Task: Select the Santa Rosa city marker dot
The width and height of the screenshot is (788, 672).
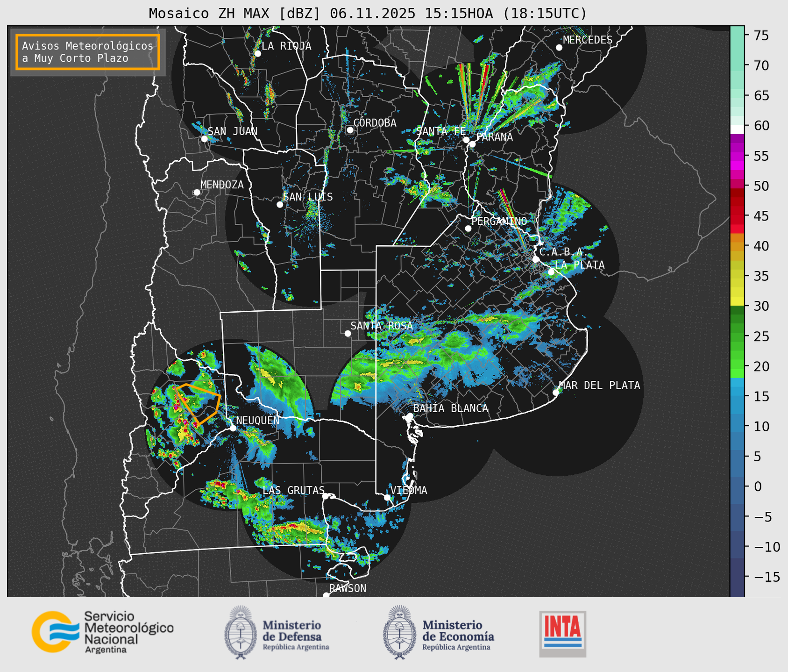Action: coord(348,333)
